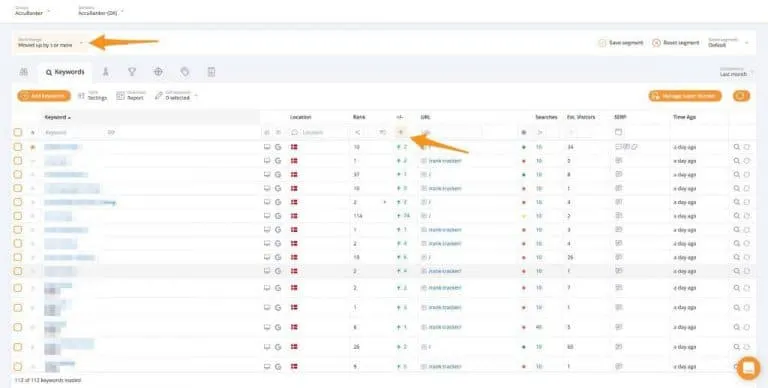Viewport: 768px width, 388px height.
Task: Open the saved segment dropdown showing Default
Action: tap(728, 43)
